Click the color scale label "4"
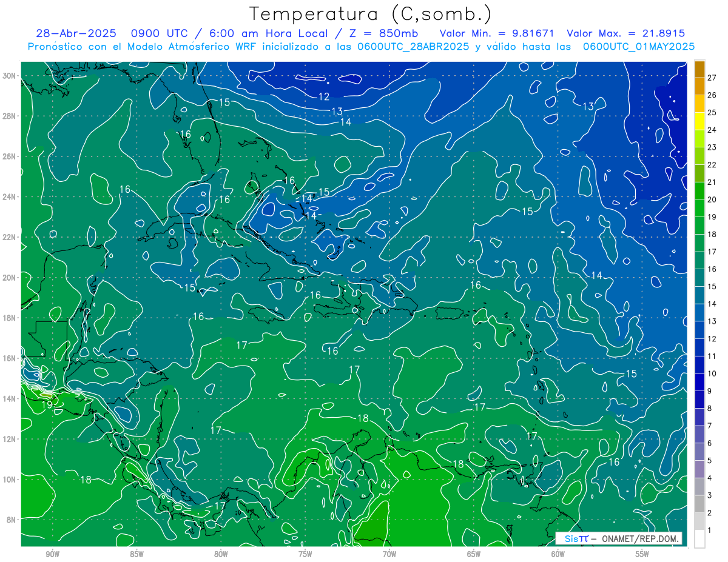The height and width of the screenshot is (562, 728). click(710, 478)
